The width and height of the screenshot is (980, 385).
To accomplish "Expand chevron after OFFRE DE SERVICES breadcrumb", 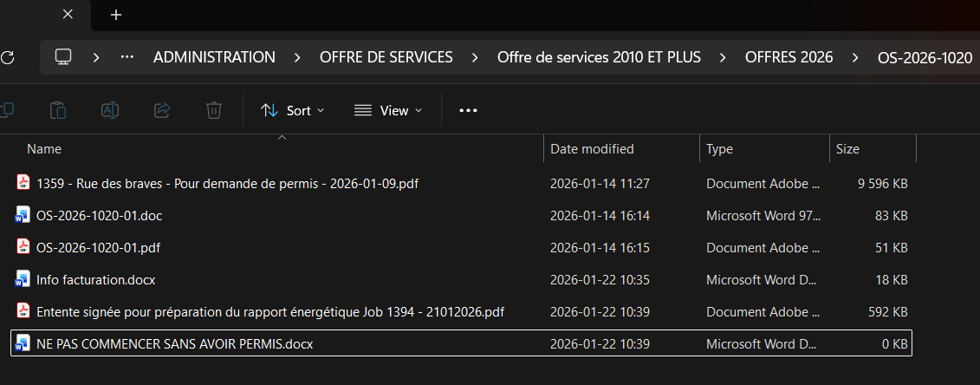I will (x=475, y=57).
